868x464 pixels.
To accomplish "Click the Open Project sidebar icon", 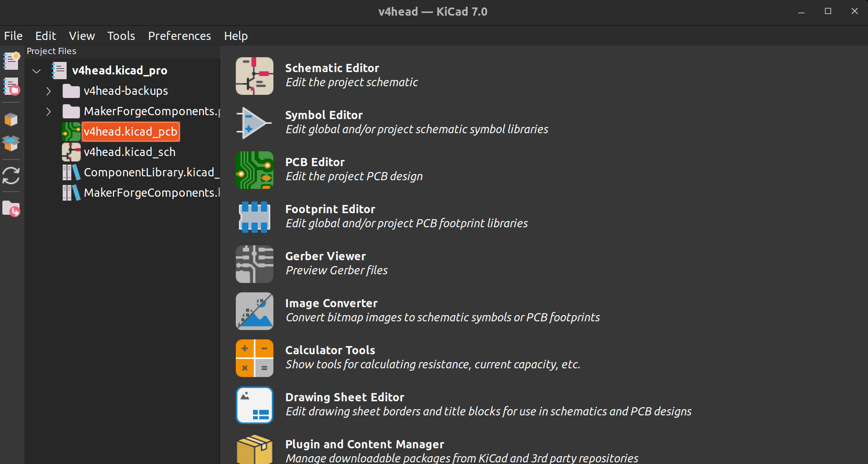I will click(x=11, y=87).
